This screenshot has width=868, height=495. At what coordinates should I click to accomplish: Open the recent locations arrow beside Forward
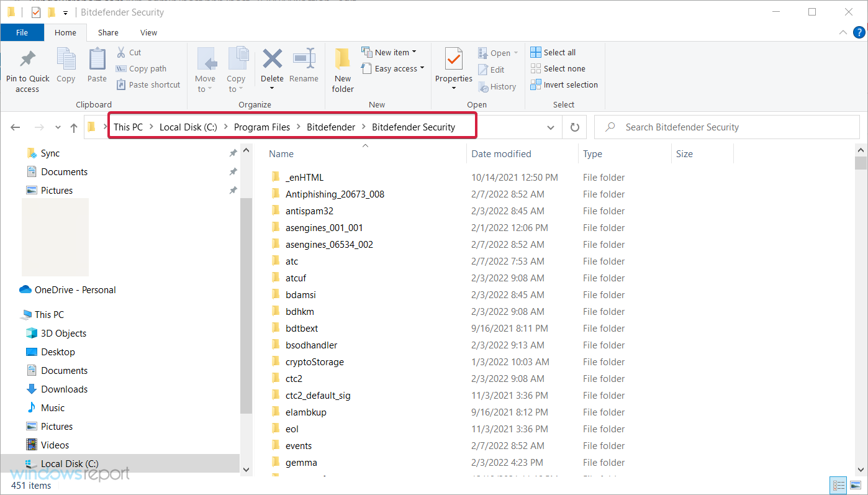pyautogui.click(x=58, y=127)
